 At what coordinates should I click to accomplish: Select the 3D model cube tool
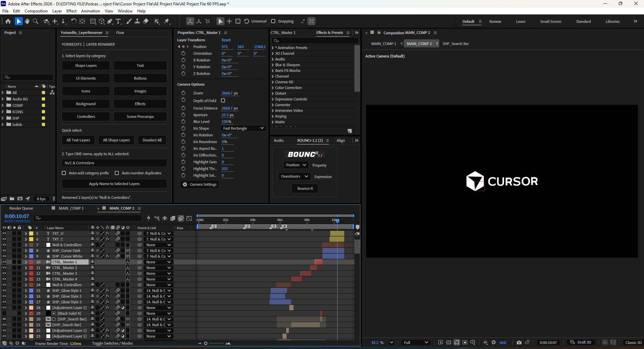coord(102,21)
